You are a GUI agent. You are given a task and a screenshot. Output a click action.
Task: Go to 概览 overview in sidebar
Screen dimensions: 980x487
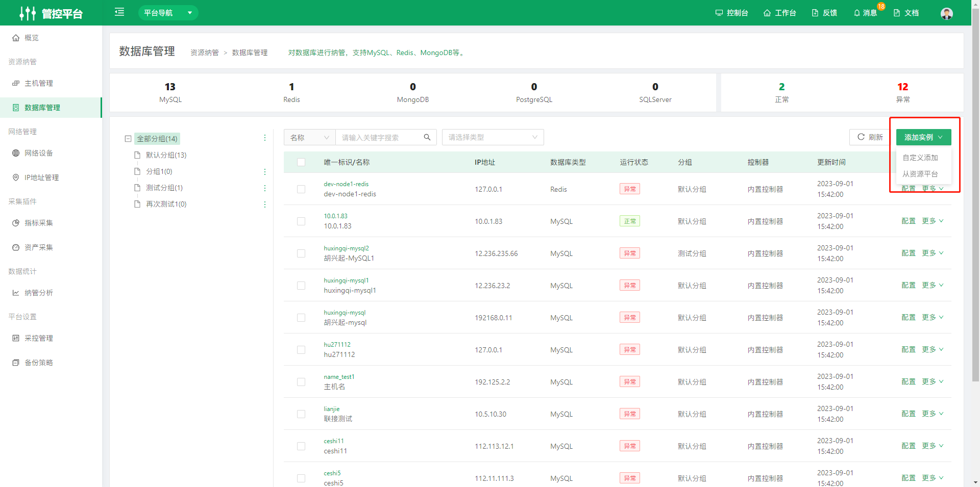51,38
